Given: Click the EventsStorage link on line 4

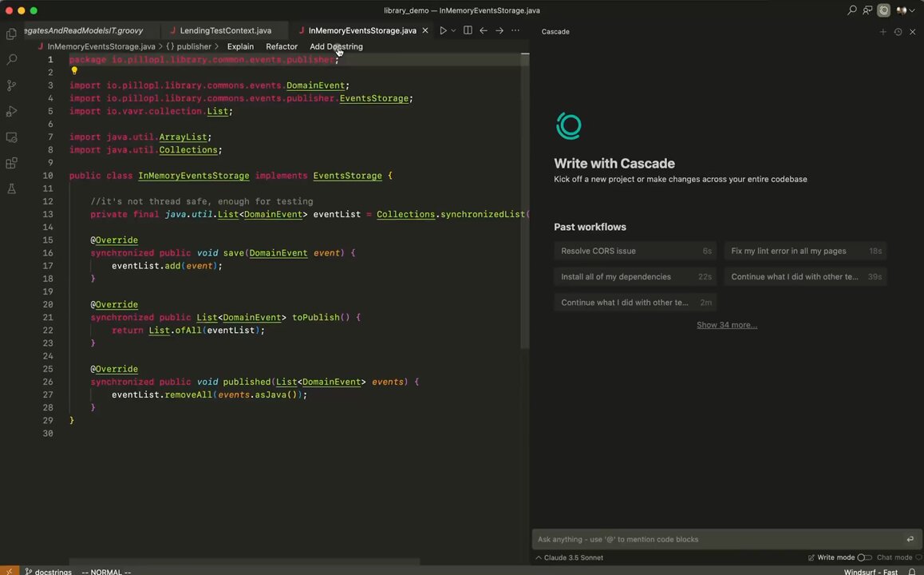Looking at the screenshot, I should coord(373,98).
